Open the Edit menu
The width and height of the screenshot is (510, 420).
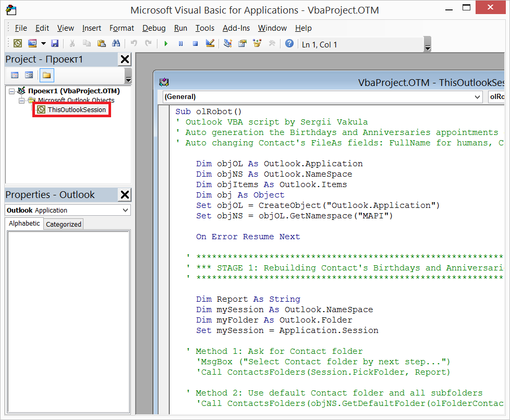tap(42, 28)
